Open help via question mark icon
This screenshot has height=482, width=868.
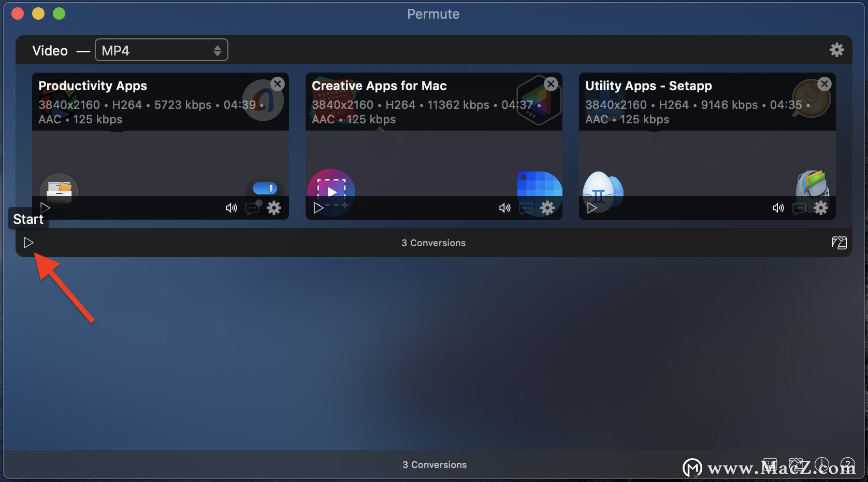coord(847,464)
